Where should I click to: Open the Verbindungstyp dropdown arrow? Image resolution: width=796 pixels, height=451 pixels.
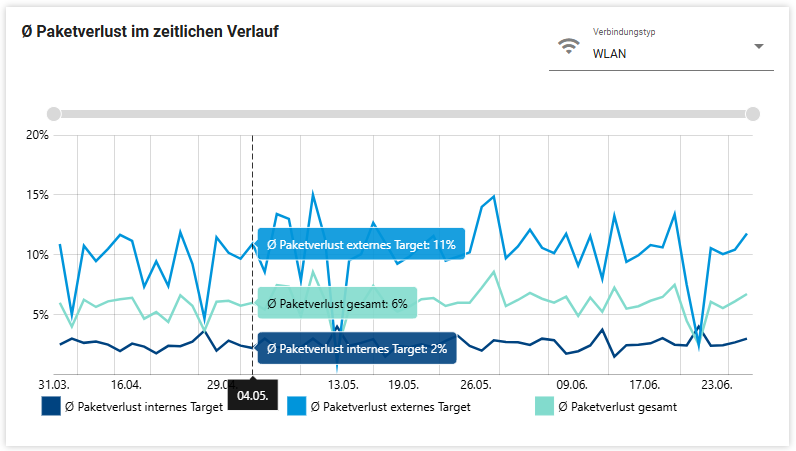pos(758,46)
